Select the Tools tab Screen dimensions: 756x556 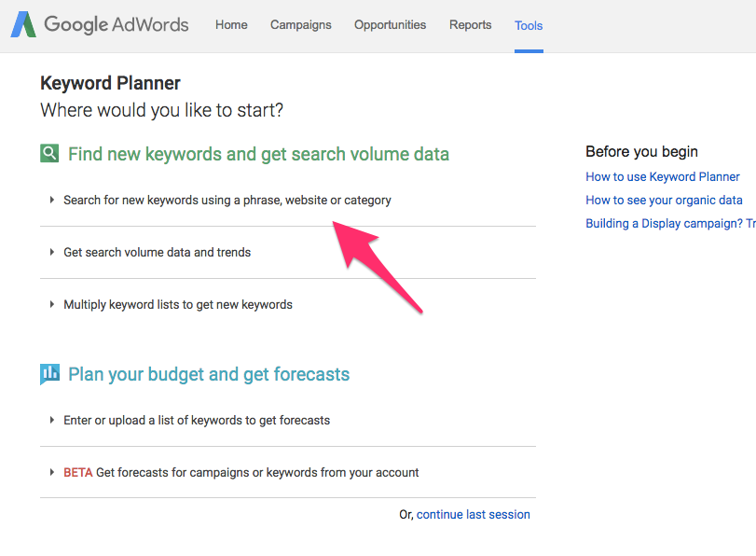pyautogui.click(x=529, y=26)
